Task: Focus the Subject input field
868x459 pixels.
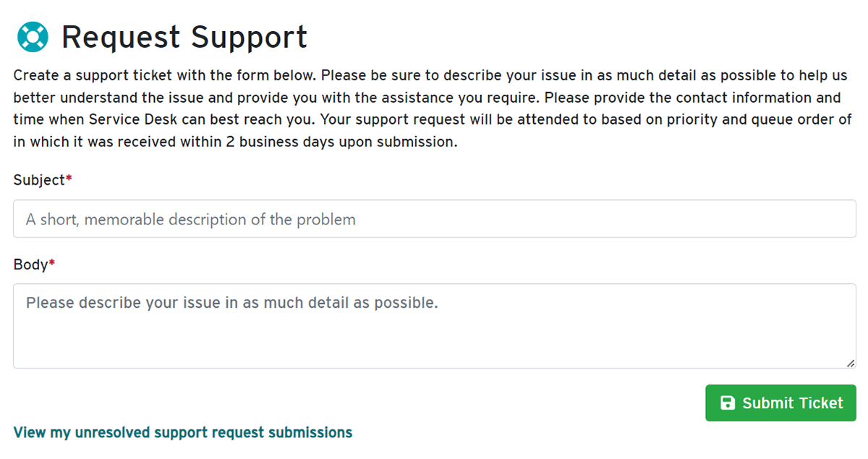Action: pos(434,219)
